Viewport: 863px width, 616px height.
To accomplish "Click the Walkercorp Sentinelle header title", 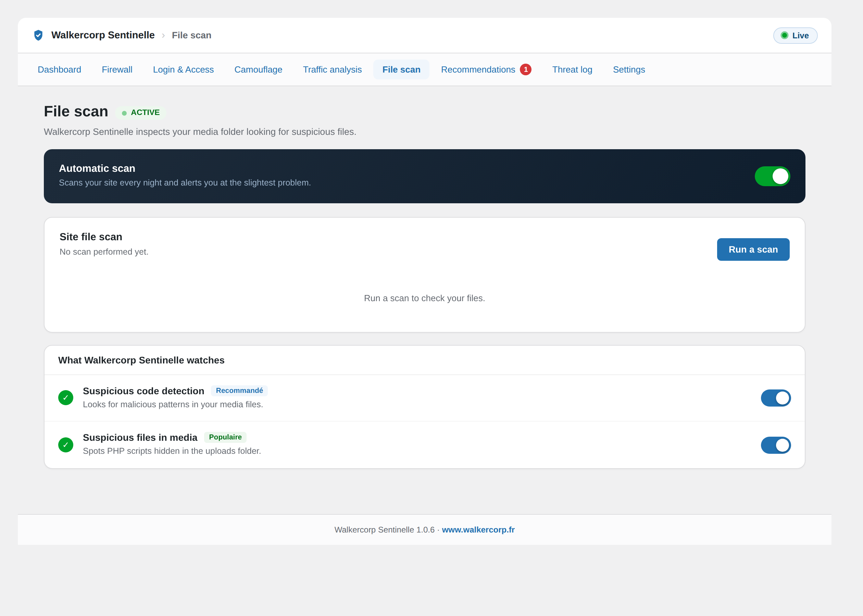I will [103, 35].
